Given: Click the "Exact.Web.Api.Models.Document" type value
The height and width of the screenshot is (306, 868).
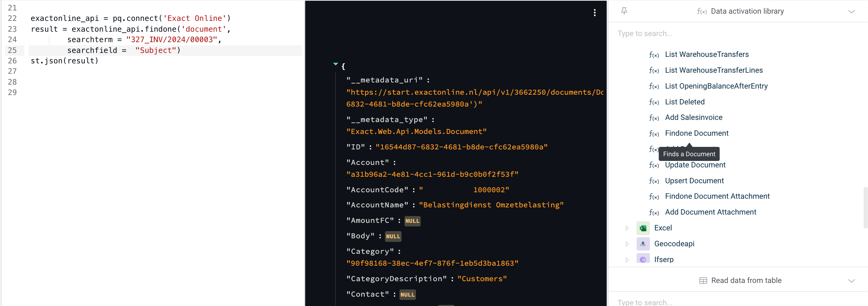Looking at the screenshot, I should [416, 131].
